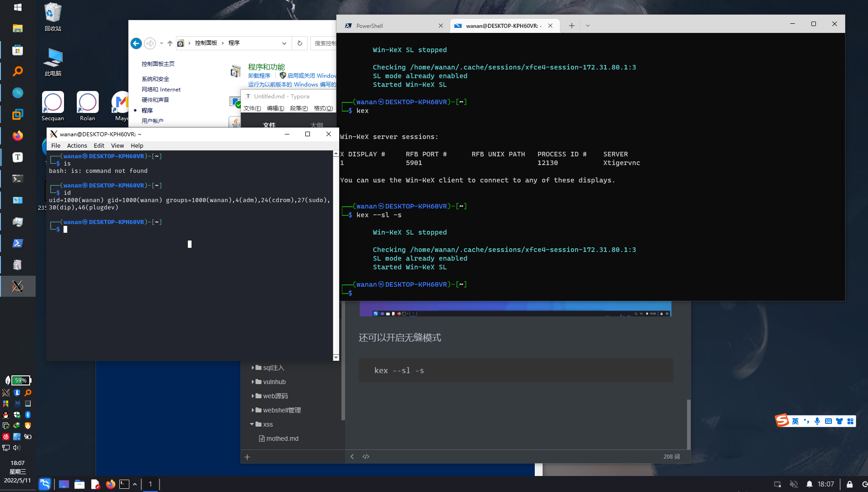Toggle source code mode in Typora
The image size is (868, 492).
click(x=366, y=456)
